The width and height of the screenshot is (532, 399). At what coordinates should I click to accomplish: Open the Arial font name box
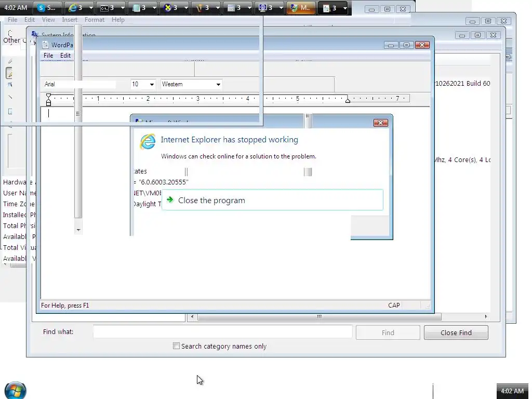(x=79, y=84)
